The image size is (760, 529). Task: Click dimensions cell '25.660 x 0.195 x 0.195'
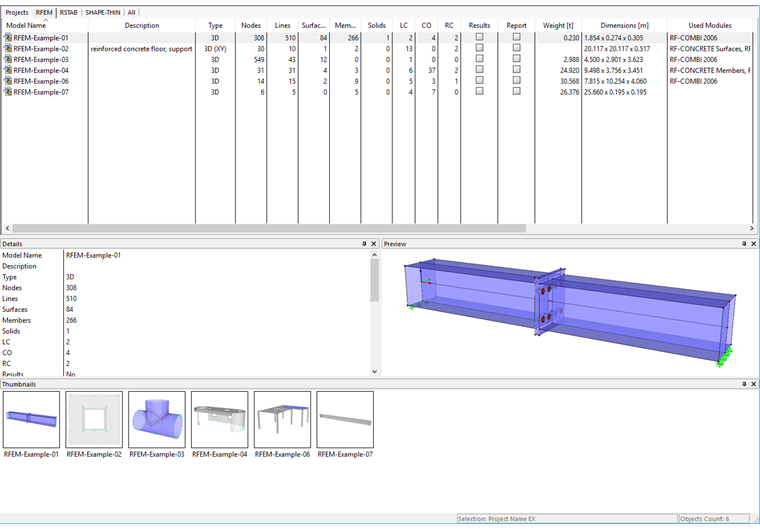point(615,92)
